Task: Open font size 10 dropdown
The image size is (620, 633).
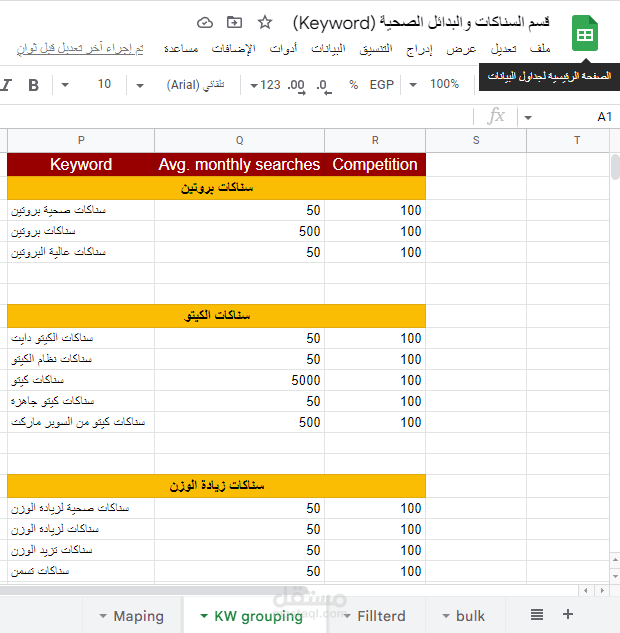Action: tap(87, 84)
